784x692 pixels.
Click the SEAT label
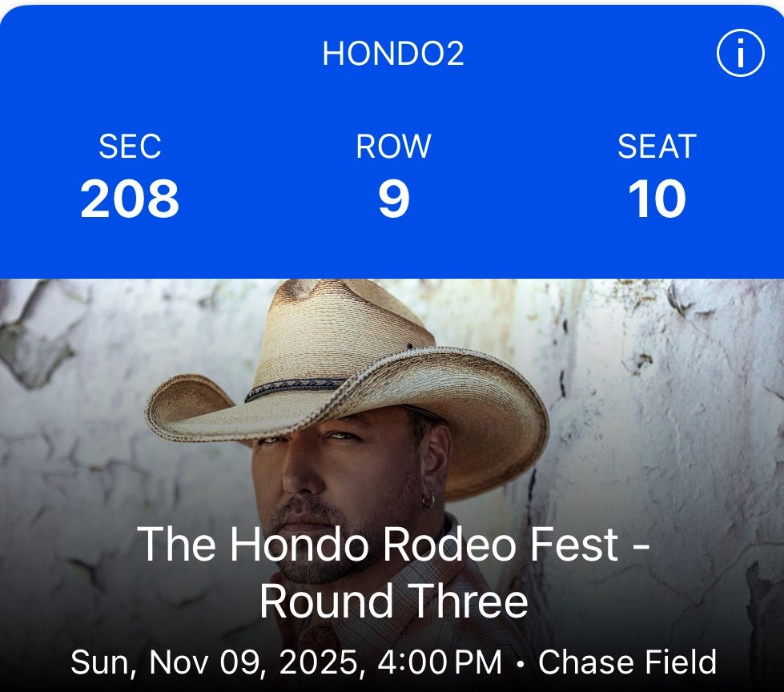point(657,147)
